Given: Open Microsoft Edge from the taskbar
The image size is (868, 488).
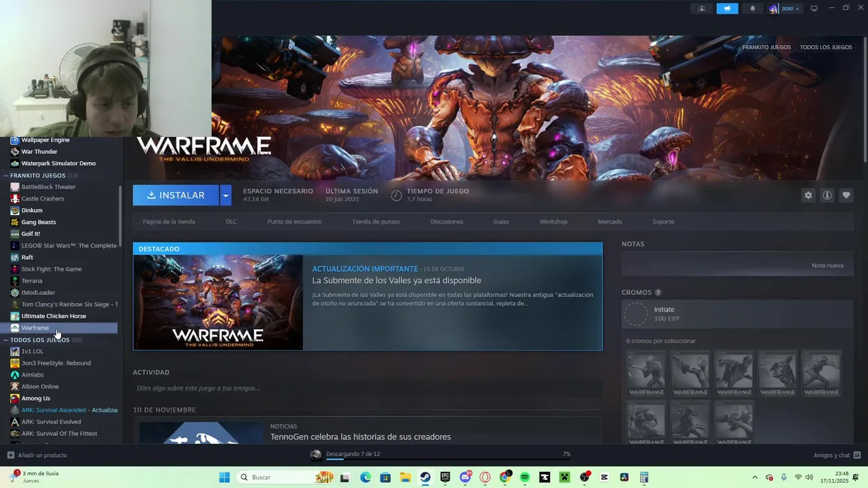Looking at the screenshot, I should click(x=366, y=477).
